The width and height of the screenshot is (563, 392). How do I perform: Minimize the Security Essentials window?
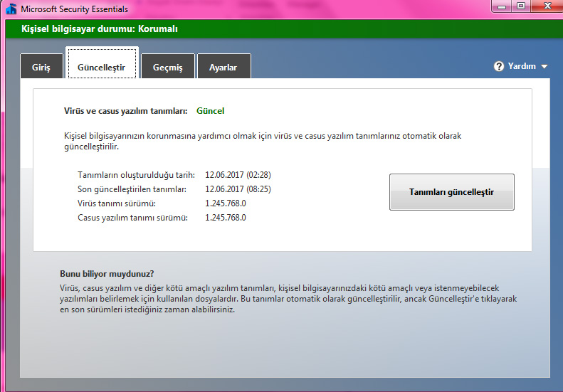coord(502,6)
